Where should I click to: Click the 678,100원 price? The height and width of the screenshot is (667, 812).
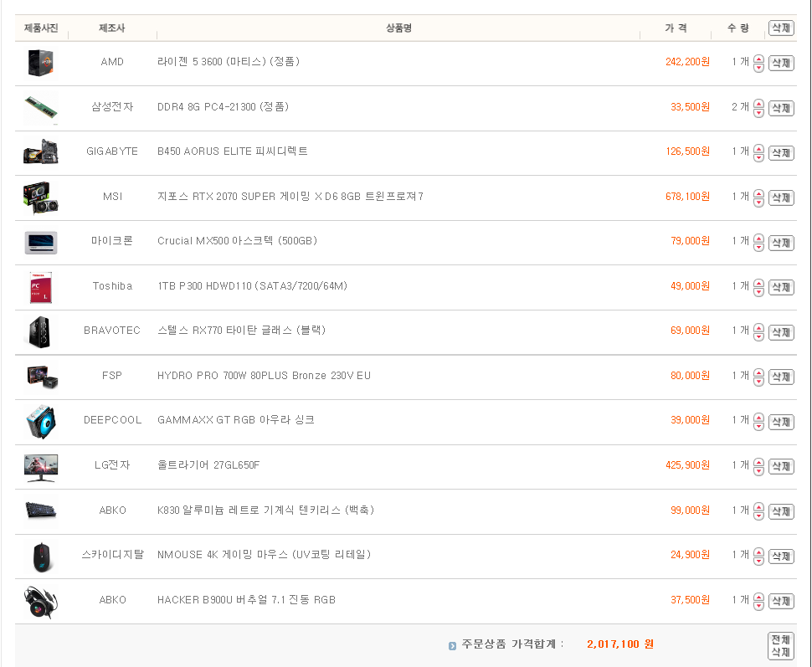[x=687, y=197]
